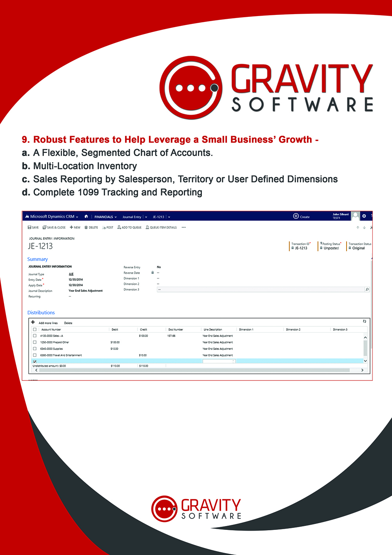Click Doc Number cell 157-98
Viewport: 392px width, 555px height.
pyautogui.click(x=171, y=336)
